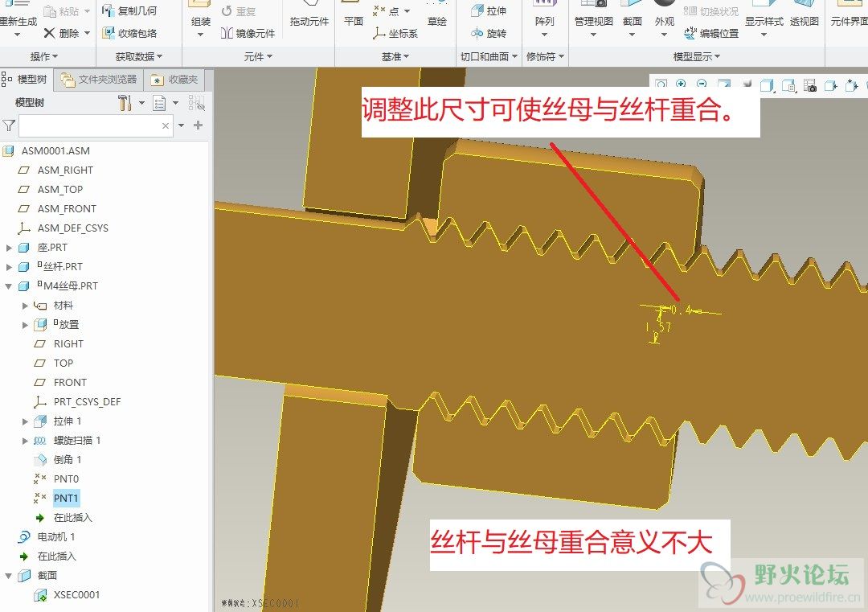Expand the 螺旋扫描 1 feature node
Image resolution: width=868 pixels, height=612 pixels.
pyautogui.click(x=25, y=441)
